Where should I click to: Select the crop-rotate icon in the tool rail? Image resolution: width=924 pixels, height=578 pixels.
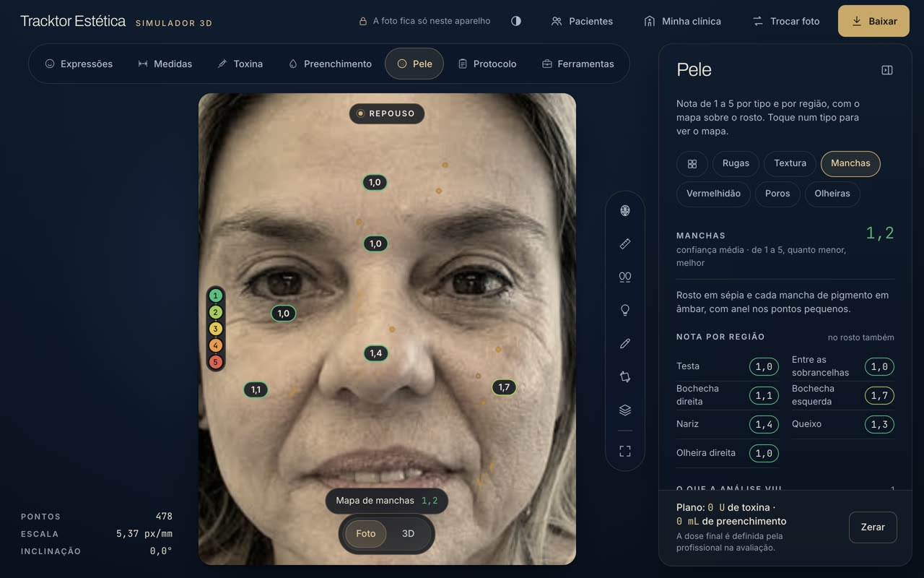[x=625, y=376]
